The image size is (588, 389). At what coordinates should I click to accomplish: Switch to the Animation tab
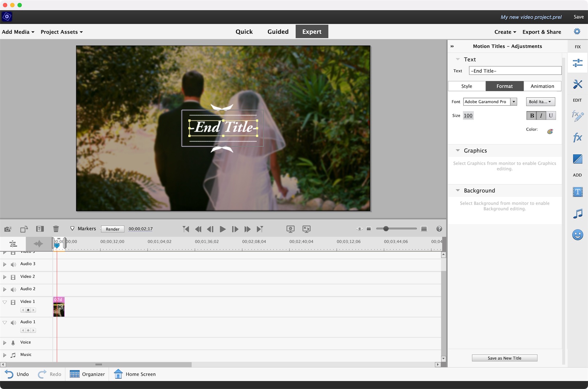[542, 86]
